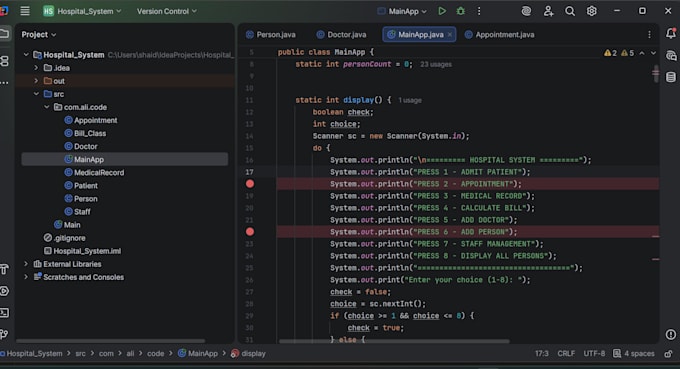This screenshot has height=369, width=680.
Task: Open .gitignore file in tree
Action: (64, 238)
